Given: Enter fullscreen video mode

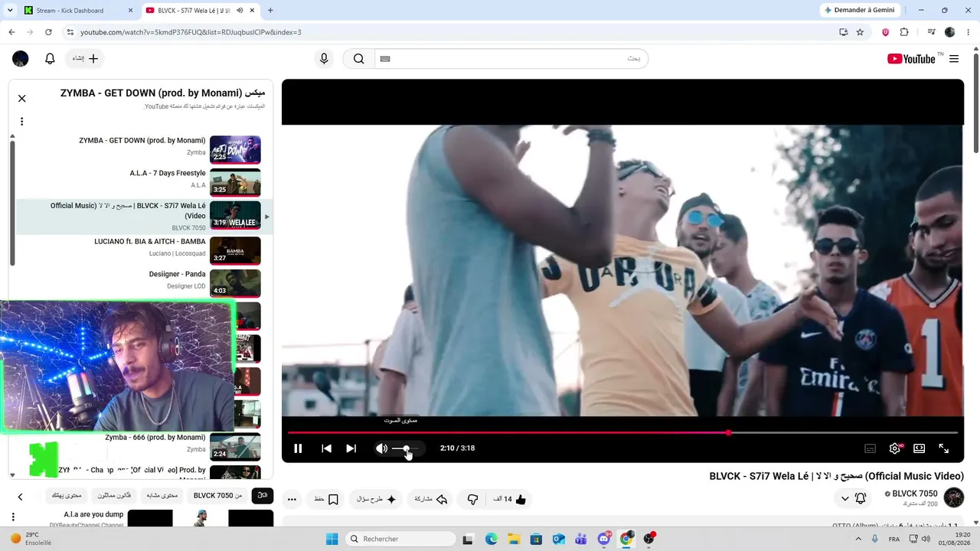Looking at the screenshot, I should coord(943,448).
